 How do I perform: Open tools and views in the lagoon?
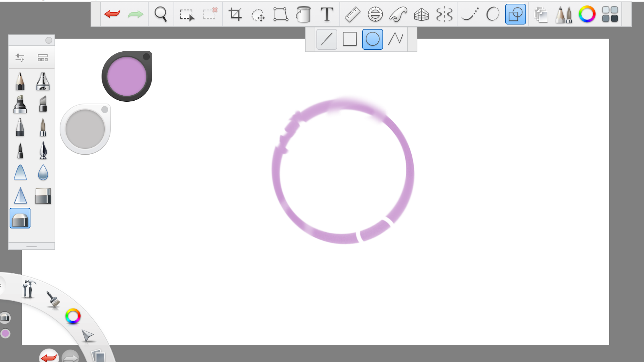(x=28, y=289)
